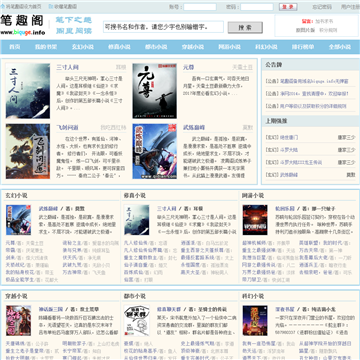Select 修真小说 in the navigation bar

coord(119,47)
